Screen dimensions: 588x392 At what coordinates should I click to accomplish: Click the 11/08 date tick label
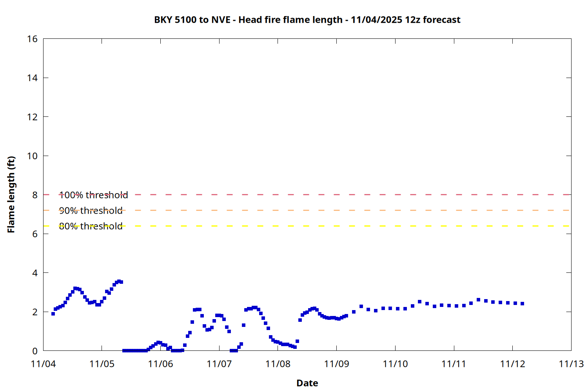[278, 364]
